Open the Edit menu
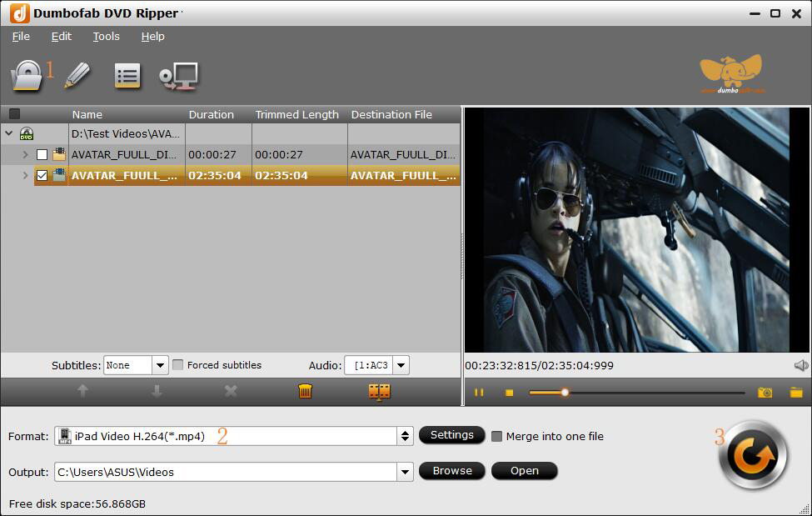Image resolution: width=812 pixels, height=516 pixels. 62,37
